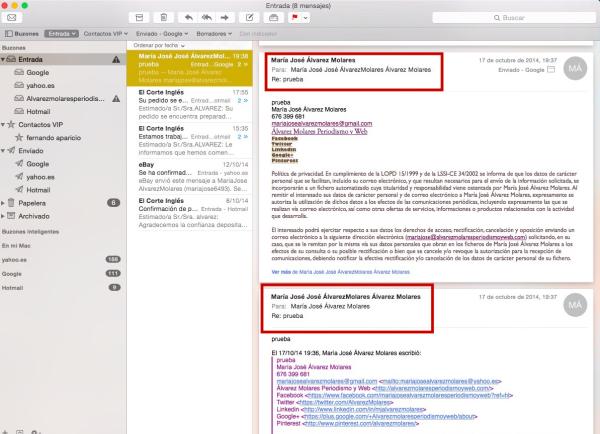Open the eBay 12/10/14 message
This screenshot has height=434, width=600.
tap(190, 176)
